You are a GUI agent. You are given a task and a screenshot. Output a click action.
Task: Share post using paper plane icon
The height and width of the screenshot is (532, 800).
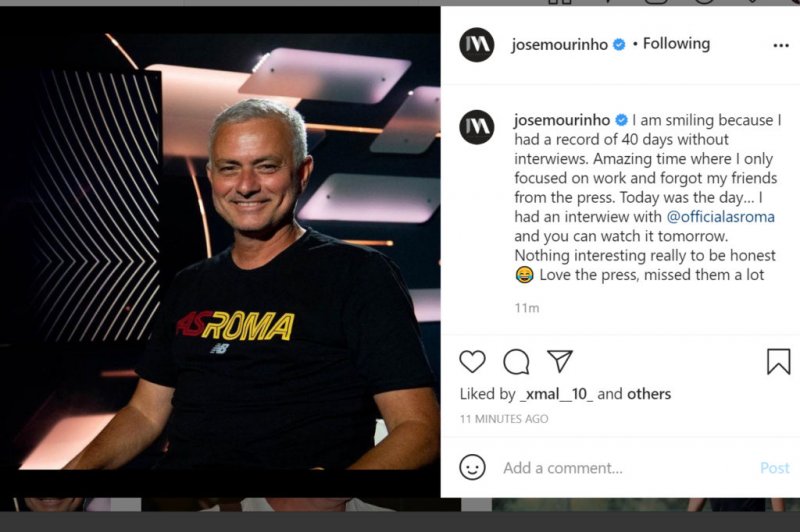click(x=560, y=361)
